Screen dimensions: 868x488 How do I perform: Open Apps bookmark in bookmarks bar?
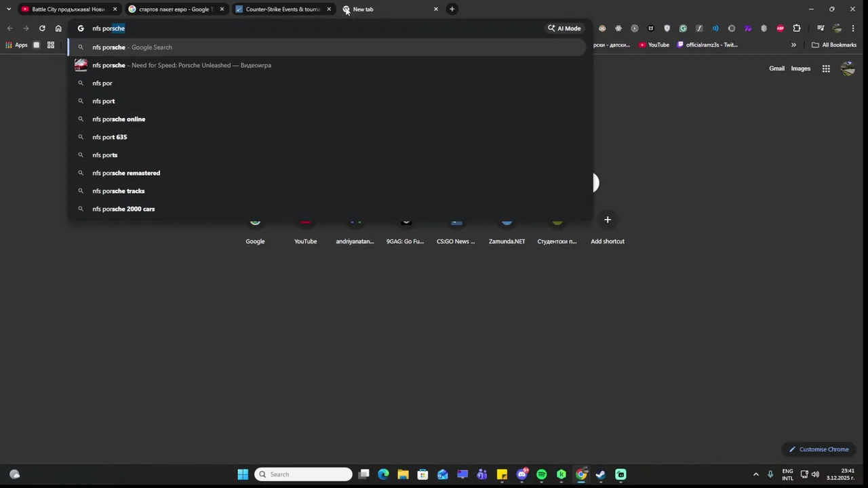[16, 45]
